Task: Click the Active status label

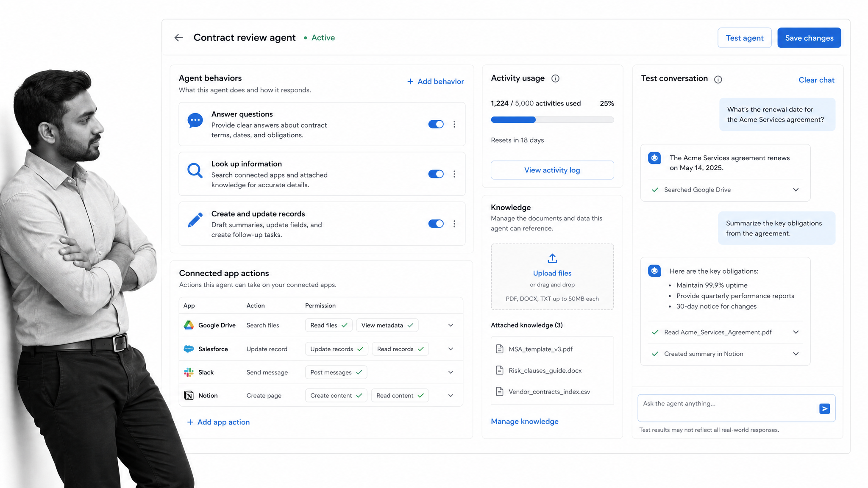Action: click(x=323, y=38)
